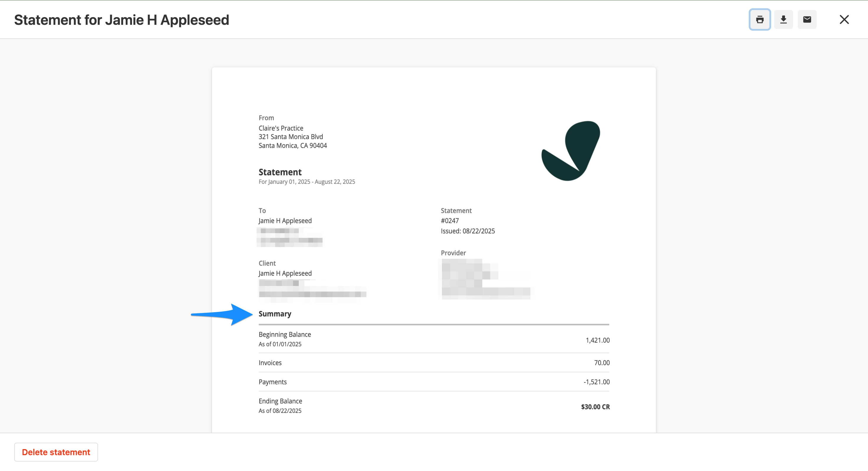
Task: Email the statement to the client
Action: (807, 19)
